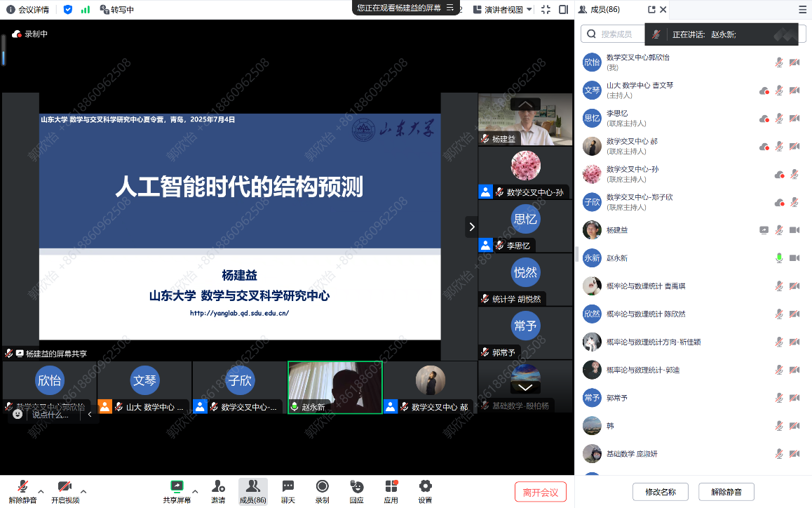Viewport: 812px width, 508px height.
Task: Click the network signal bars icon
Action: (x=86, y=9)
